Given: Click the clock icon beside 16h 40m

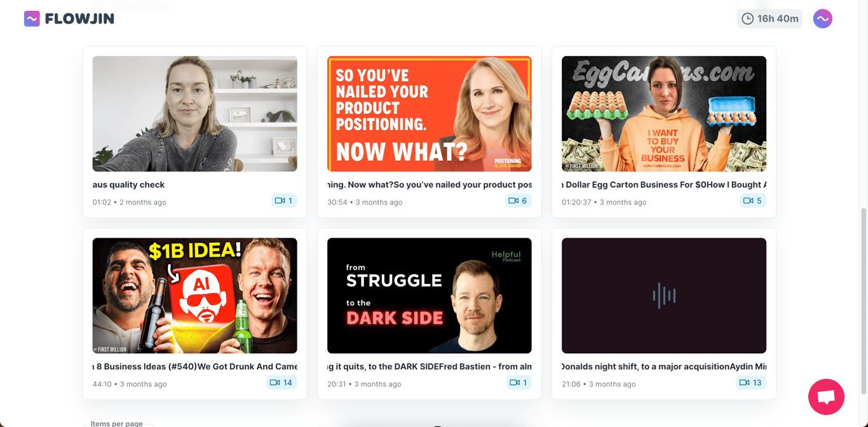Looking at the screenshot, I should click(x=747, y=19).
